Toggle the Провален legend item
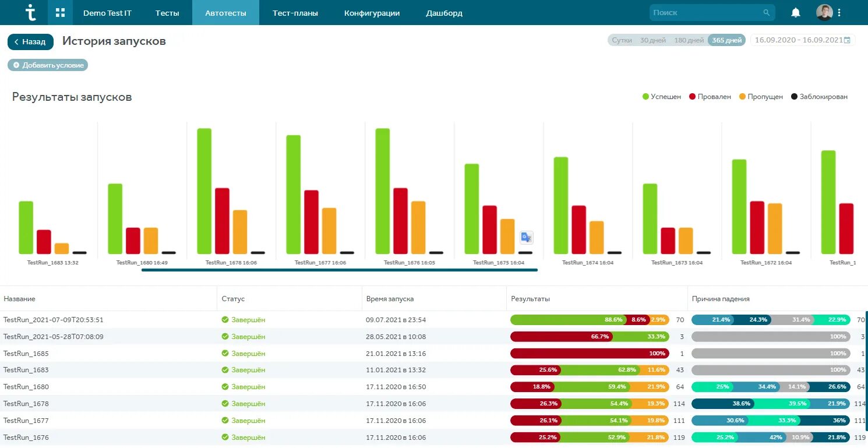 coord(710,97)
